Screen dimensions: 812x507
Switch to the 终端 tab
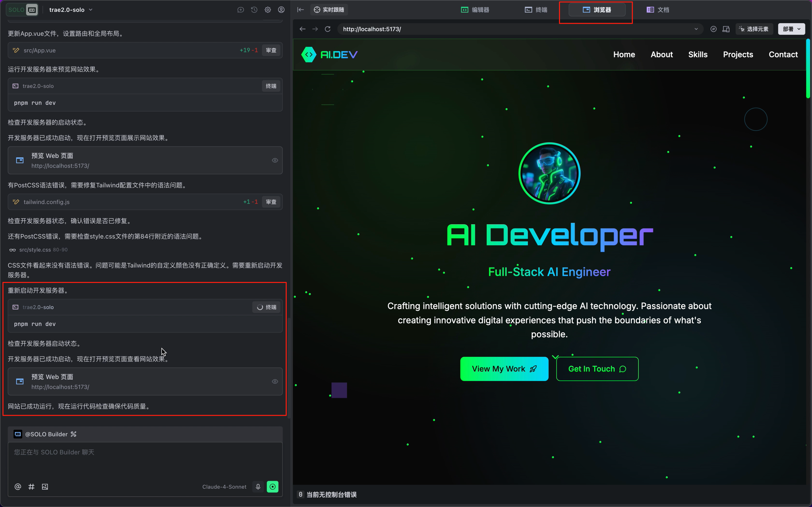click(536, 10)
